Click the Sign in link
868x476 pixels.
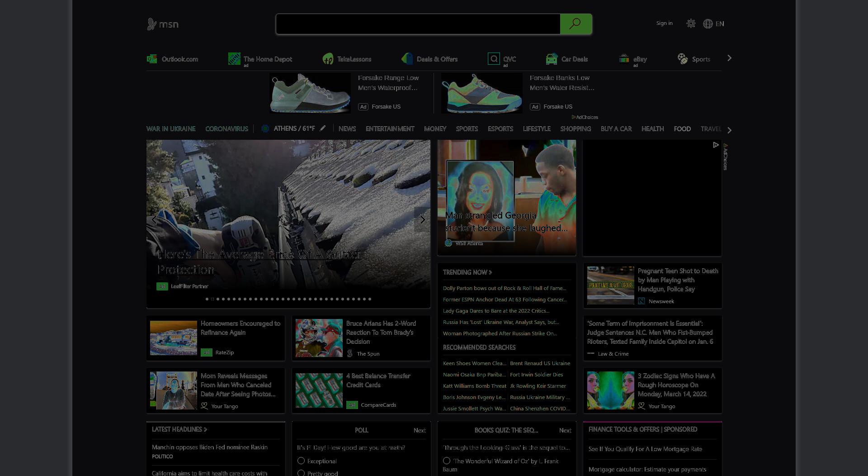click(664, 23)
